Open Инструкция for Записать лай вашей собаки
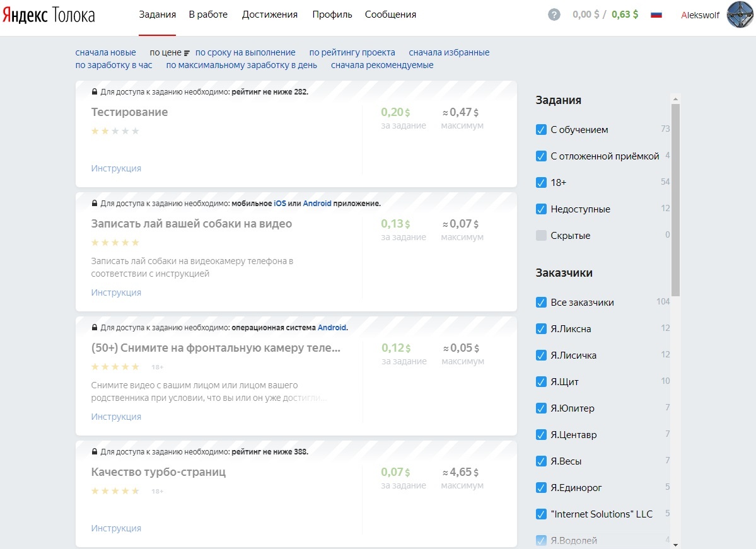The image size is (756, 549). coord(116,292)
